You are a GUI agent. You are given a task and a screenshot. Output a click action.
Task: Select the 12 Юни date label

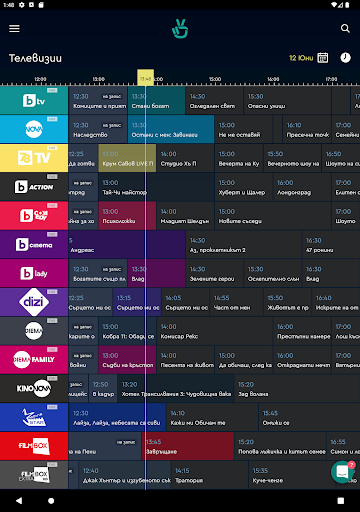[301, 58]
